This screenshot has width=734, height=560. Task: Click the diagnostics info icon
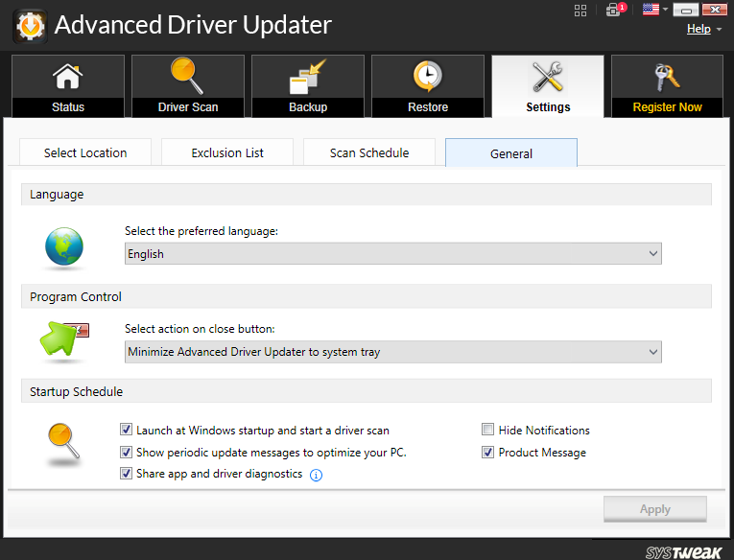[316, 476]
